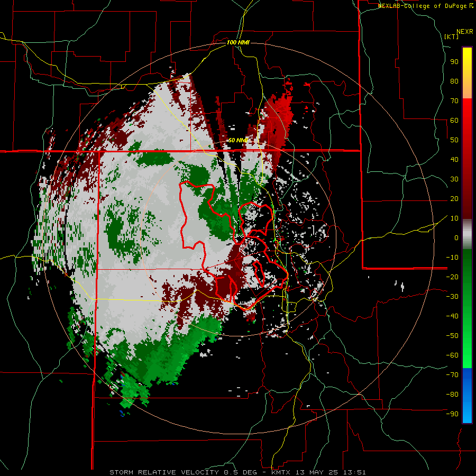Select the 100 NMI range ring label
476x476 pixels.
238,42
